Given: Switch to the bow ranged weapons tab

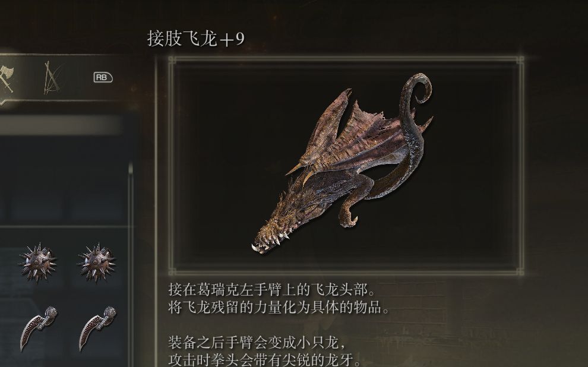Looking at the screenshot, I should tap(51, 78).
